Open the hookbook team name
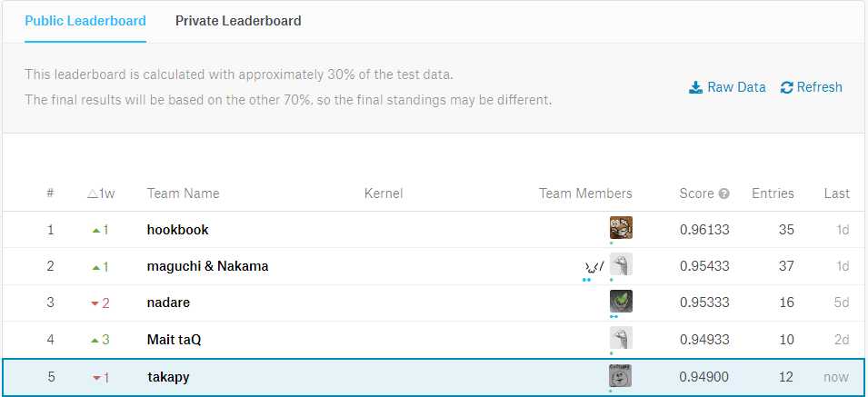Viewport: 868px width, 397px height. coord(177,230)
